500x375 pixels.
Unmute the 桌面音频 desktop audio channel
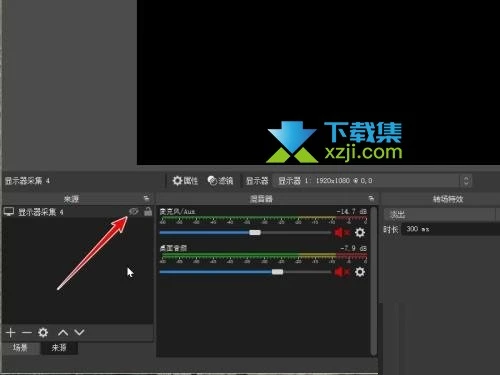tap(341, 272)
